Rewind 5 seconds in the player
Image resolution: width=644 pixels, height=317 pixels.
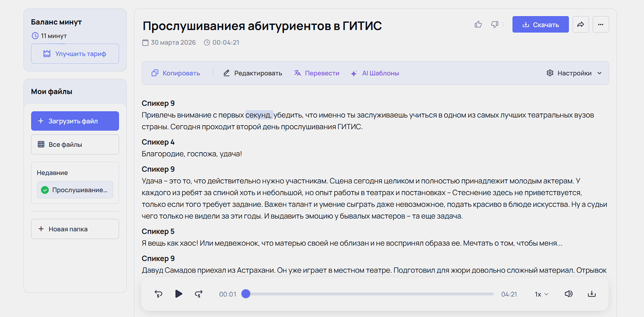coord(158,294)
